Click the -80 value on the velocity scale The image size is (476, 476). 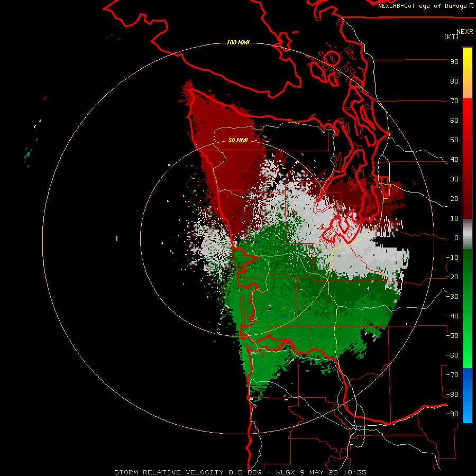[452, 395]
